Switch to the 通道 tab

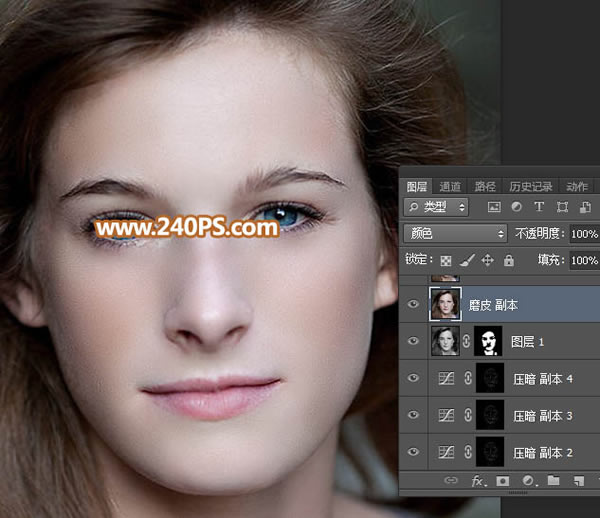[x=450, y=187]
